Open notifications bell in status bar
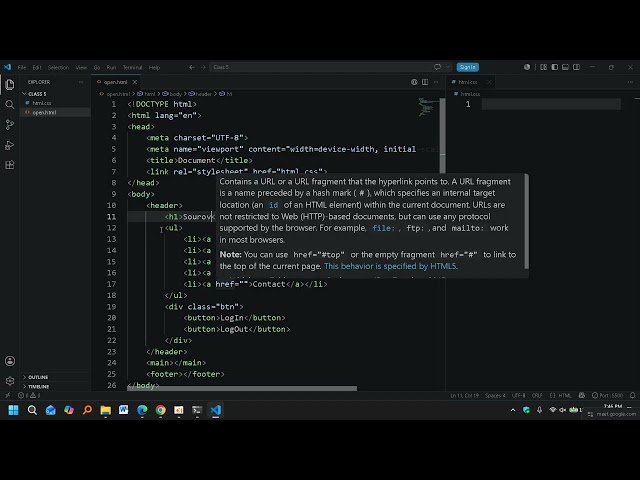640x480 pixels. point(632,395)
